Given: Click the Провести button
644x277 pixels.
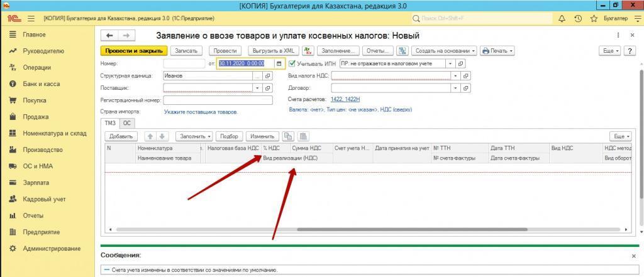Looking at the screenshot, I should point(225,51).
